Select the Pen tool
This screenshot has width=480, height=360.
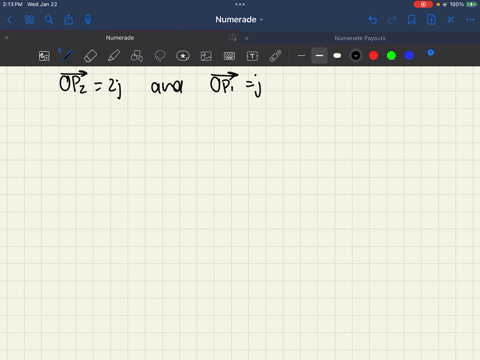coord(67,56)
